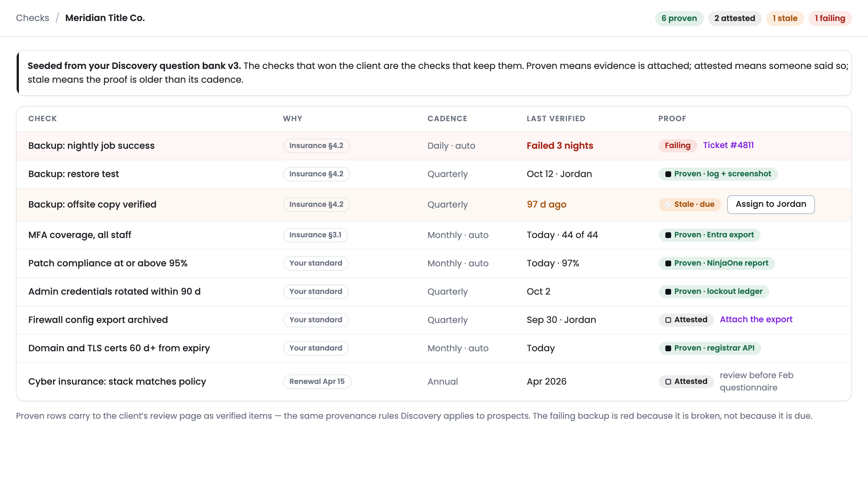Screen dimensions: 868x479
Task: Click the Failing status pill
Action: pyautogui.click(x=677, y=146)
